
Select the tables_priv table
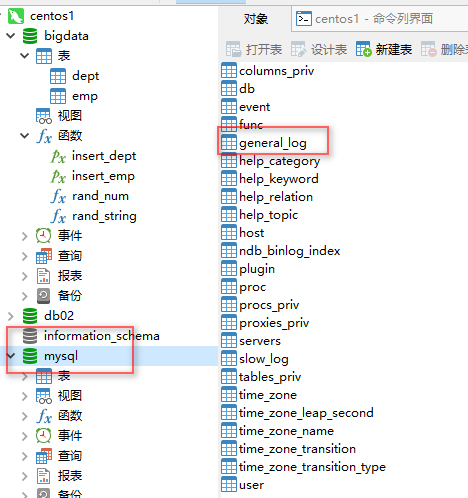pos(261,377)
